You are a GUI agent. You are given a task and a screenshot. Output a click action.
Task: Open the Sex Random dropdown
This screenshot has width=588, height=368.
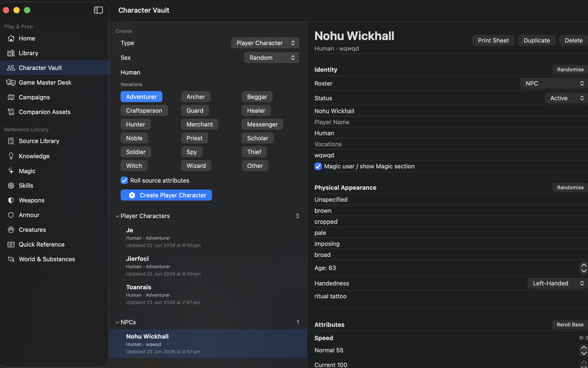(x=271, y=57)
